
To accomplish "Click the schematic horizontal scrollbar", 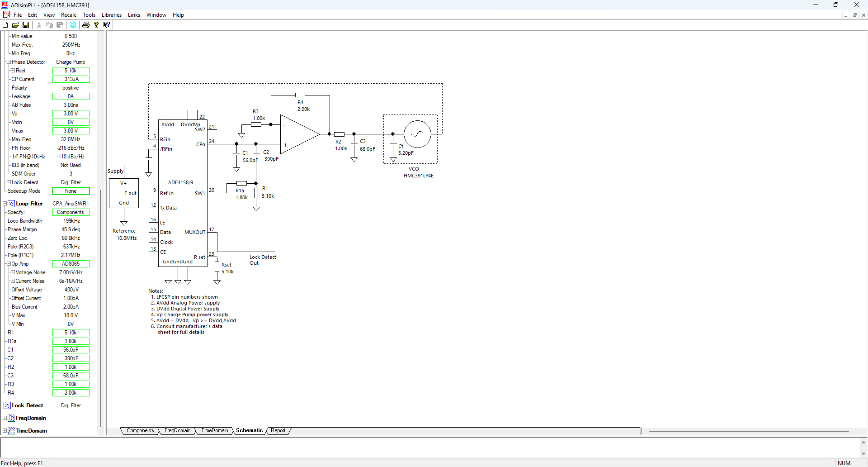I will 749,431.
